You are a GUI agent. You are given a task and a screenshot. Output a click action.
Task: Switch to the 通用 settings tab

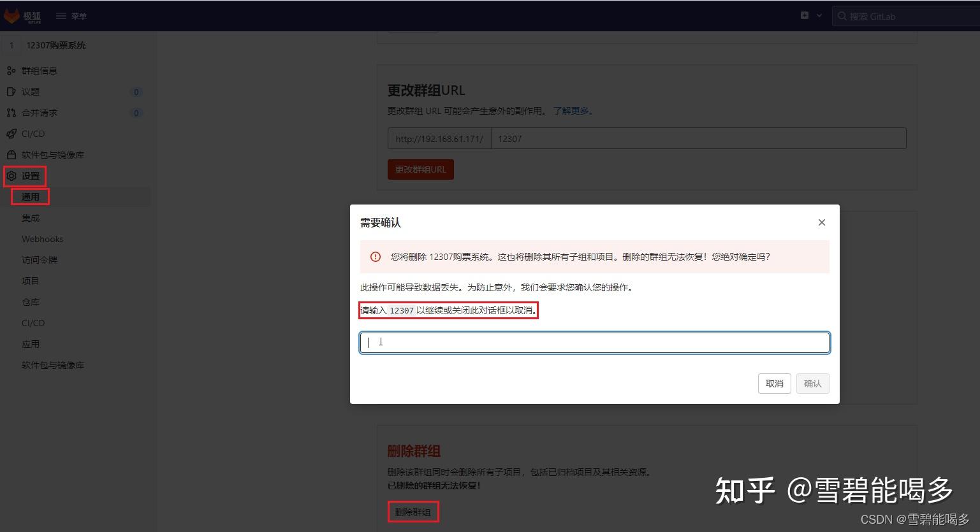coord(30,196)
